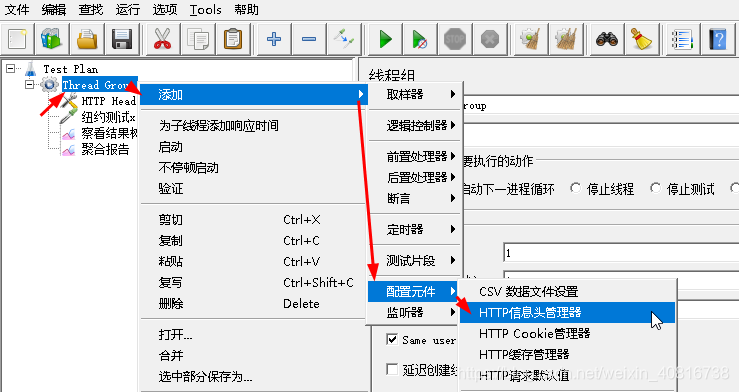This screenshot has height=392, width=739.
Task: Select the 停止线程 radio button
Action: pyautogui.click(x=575, y=188)
